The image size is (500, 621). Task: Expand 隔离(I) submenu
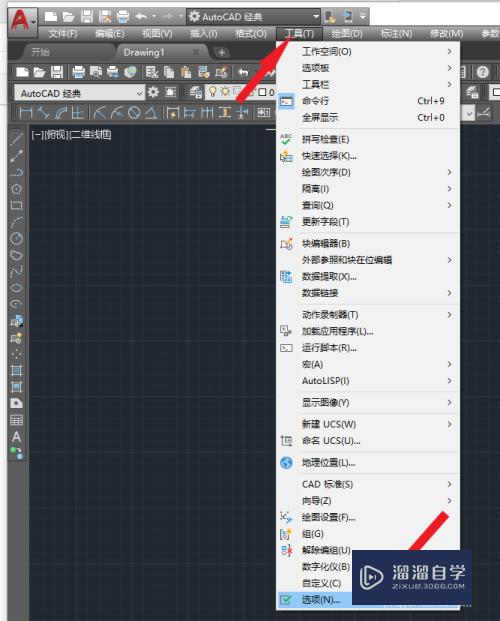(x=368, y=189)
